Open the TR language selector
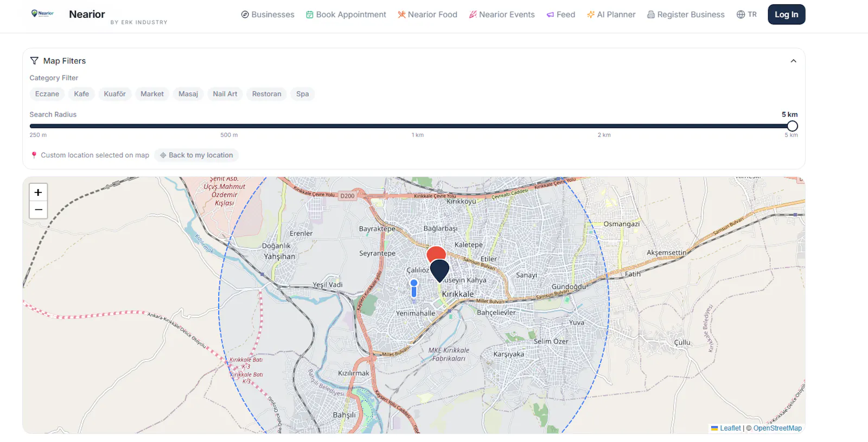The image size is (868, 442). tap(746, 15)
